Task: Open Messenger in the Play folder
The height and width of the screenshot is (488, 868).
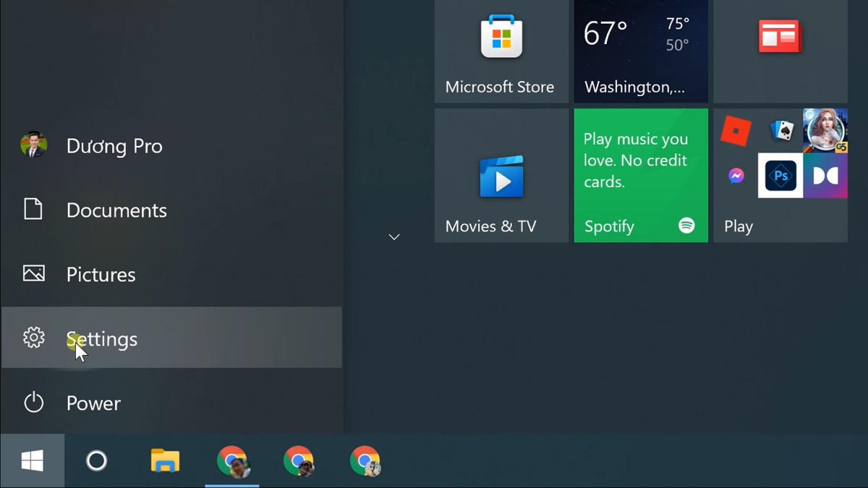Action: tap(736, 176)
